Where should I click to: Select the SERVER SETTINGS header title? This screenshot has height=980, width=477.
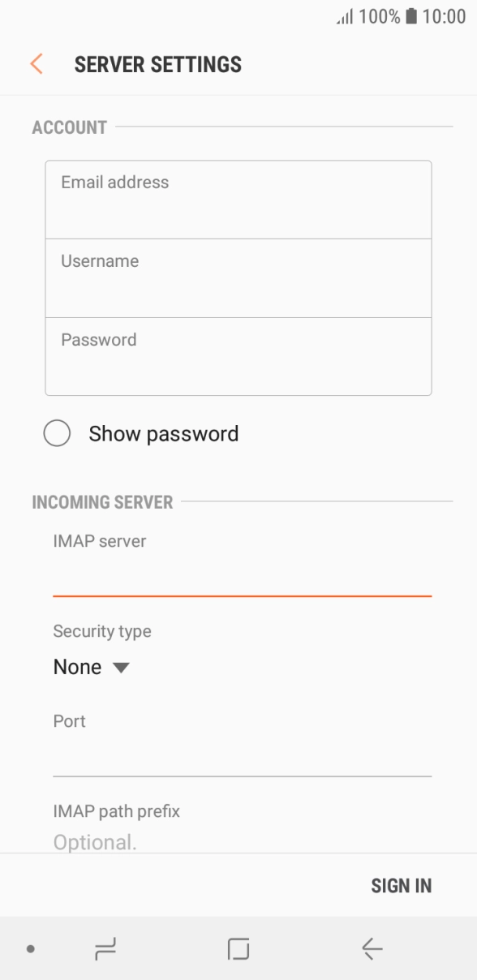pos(158,63)
